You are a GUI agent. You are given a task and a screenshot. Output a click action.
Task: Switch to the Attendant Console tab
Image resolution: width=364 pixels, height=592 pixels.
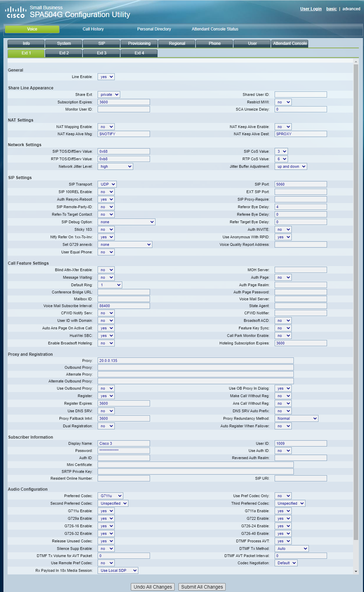pyautogui.click(x=290, y=43)
